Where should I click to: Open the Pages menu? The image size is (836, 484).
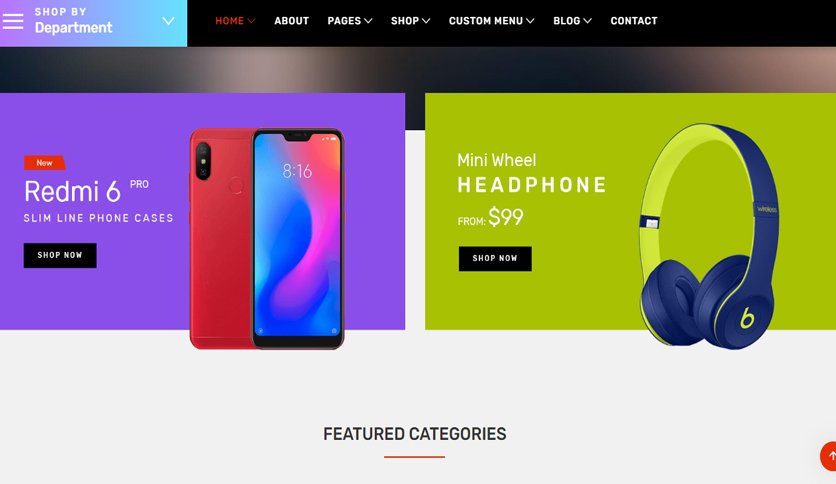tap(344, 21)
